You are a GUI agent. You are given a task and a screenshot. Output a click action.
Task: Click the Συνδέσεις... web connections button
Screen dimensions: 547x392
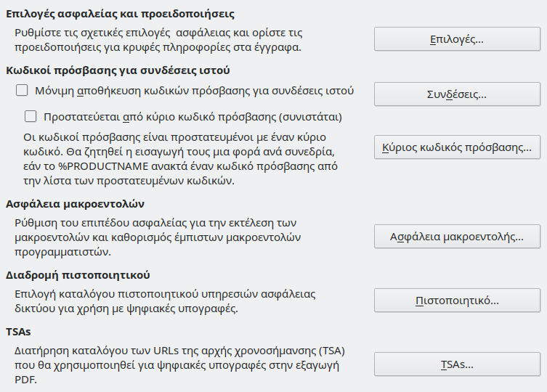click(x=457, y=94)
